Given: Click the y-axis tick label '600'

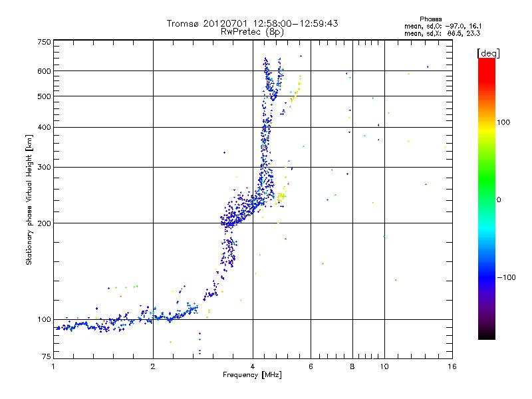Looking at the screenshot, I should pyautogui.click(x=44, y=71).
